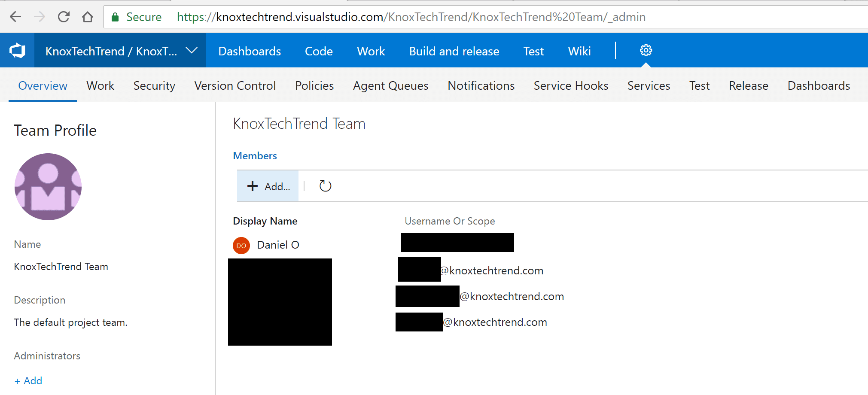The image size is (868, 395).
Task: Click the Visual Studio Team Services logo
Action: point(17,51)
